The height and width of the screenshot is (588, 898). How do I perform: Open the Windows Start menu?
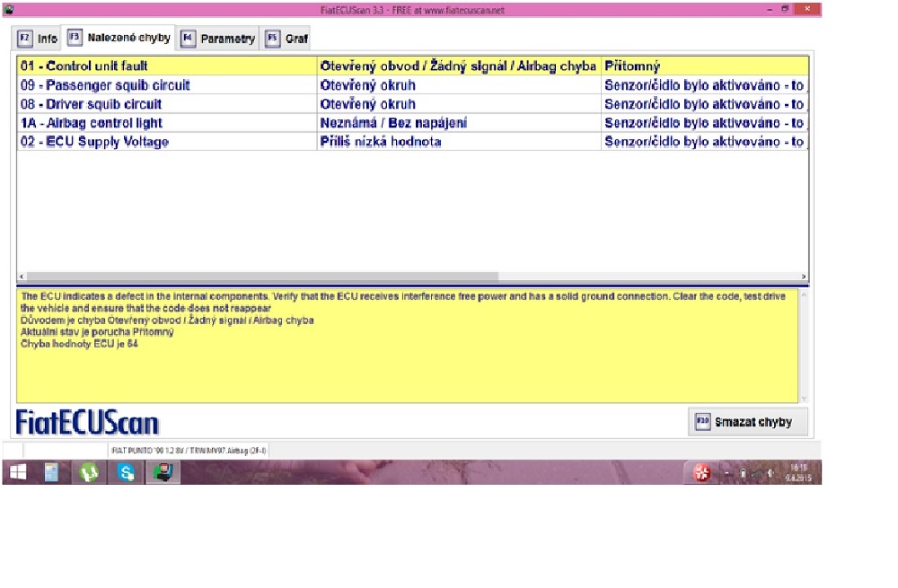(18, 472)
